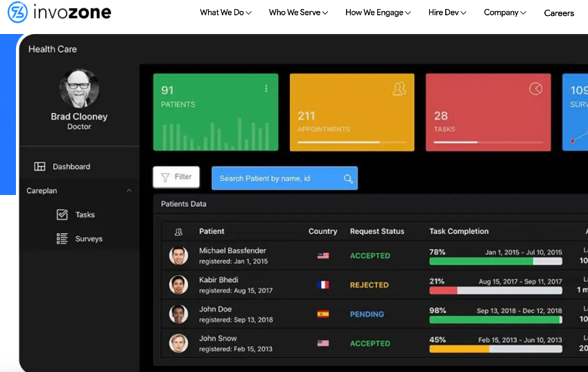The width and height of the screenshot is (588, 372).
Task: Click Michael Bassfender's task completion bar
Action: pos(495,262)
